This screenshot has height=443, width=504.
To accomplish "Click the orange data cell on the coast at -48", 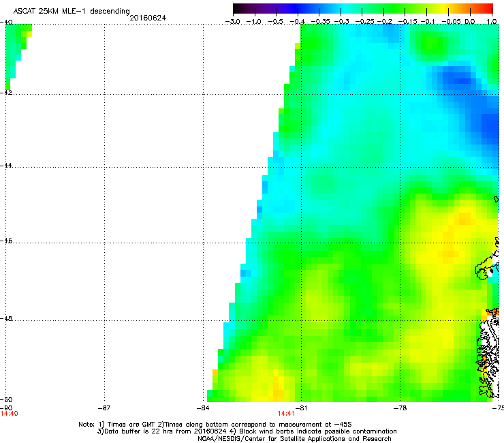I will [492, 311].
